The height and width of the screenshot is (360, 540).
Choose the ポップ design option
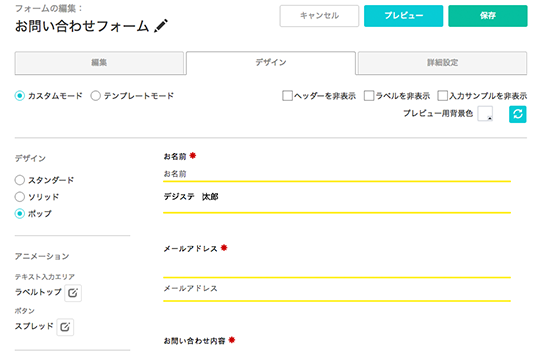click(20, 214)
